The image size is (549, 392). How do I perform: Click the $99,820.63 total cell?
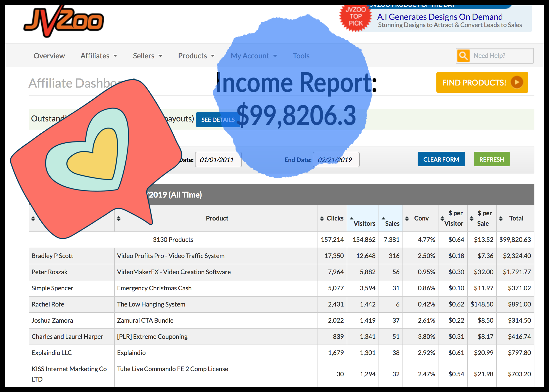(515, 240)
